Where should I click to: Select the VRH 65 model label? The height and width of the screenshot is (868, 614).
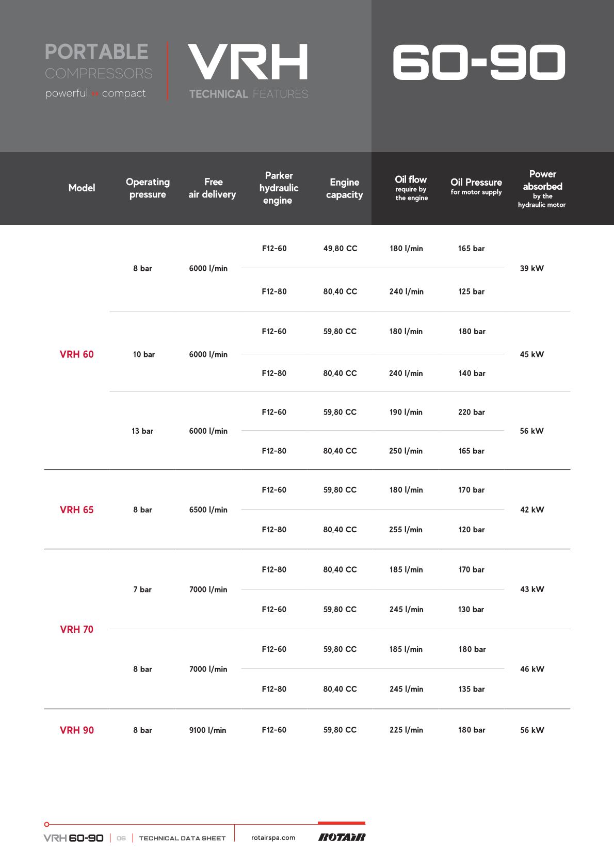coord(77,510)
